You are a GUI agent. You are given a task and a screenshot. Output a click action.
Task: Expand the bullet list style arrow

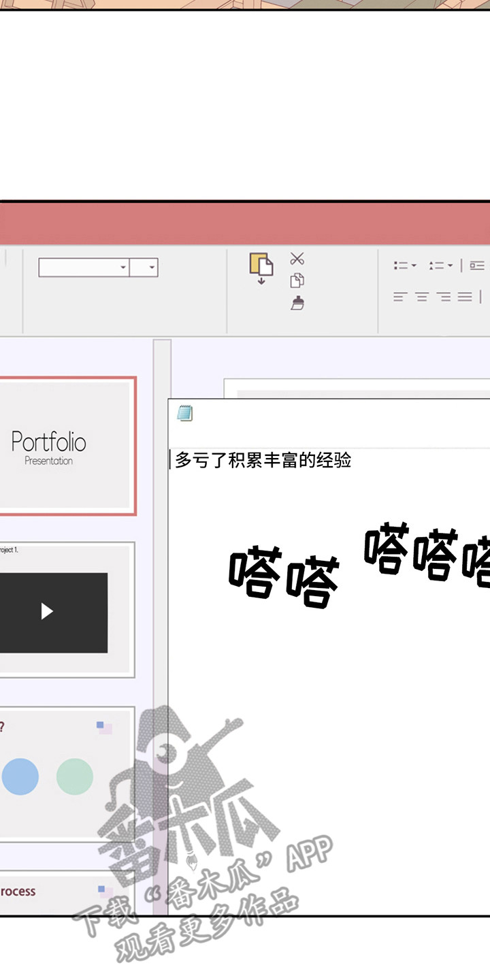click(414, 266)
